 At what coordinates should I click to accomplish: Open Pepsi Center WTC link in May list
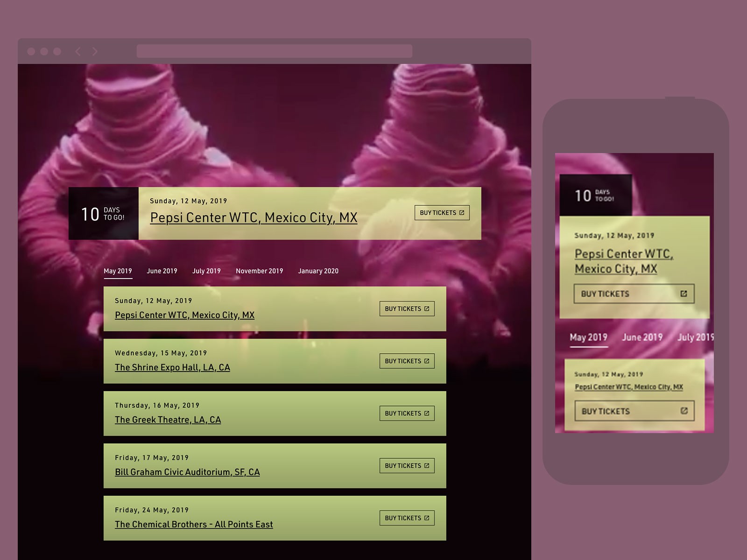coord(184,315)
